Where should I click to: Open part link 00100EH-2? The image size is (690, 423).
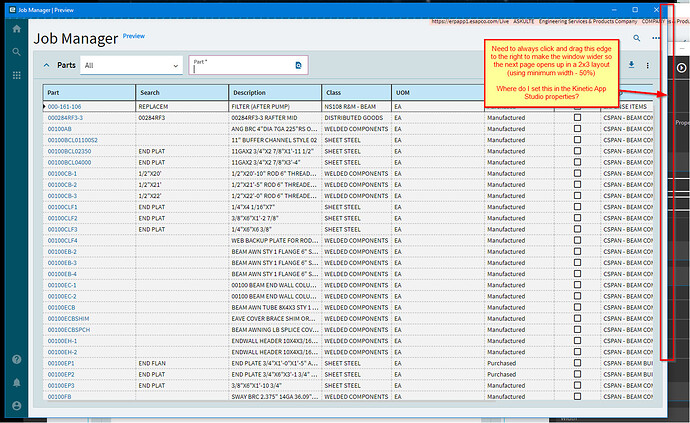[62, 352]
